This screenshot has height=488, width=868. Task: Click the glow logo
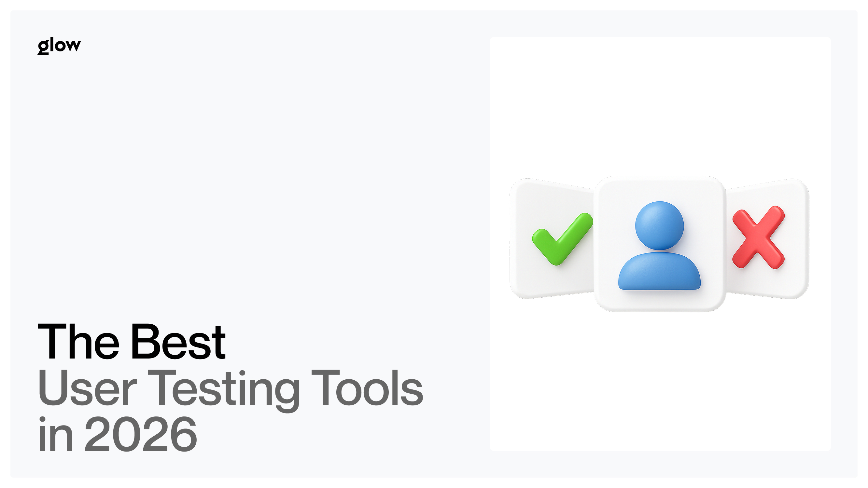(59, 46)
